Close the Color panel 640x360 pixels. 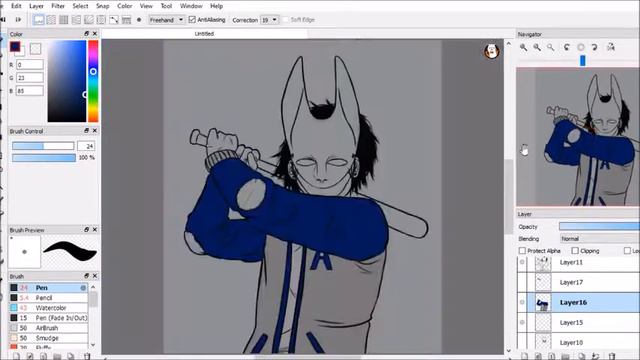(x=95, y=33)
